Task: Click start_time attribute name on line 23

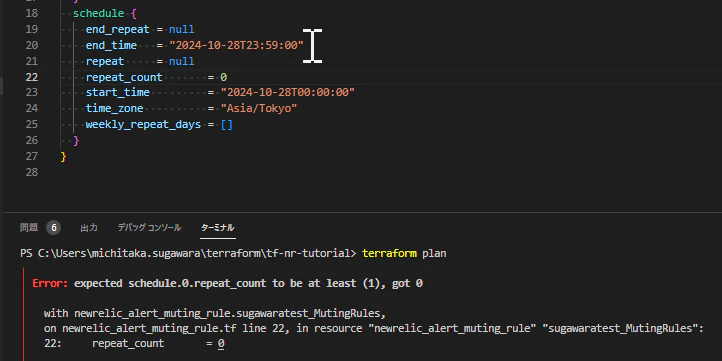Action: 117,93
